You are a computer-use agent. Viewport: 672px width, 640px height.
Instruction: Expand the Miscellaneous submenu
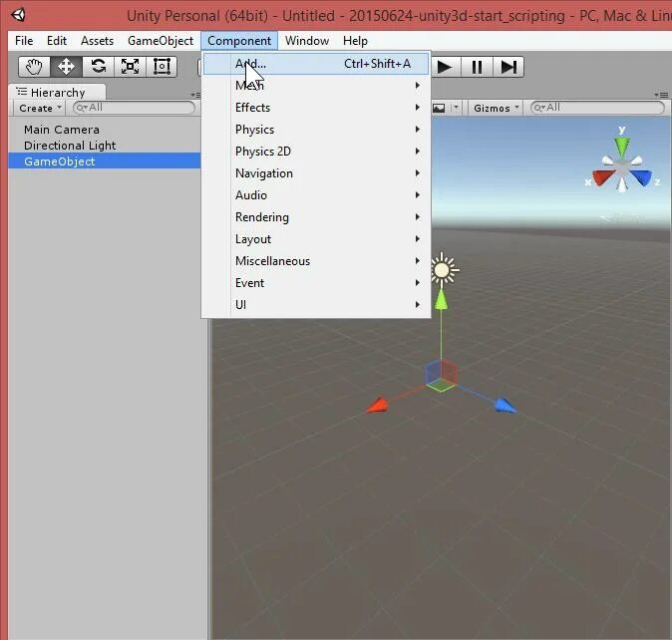click(x=316, y=261)
